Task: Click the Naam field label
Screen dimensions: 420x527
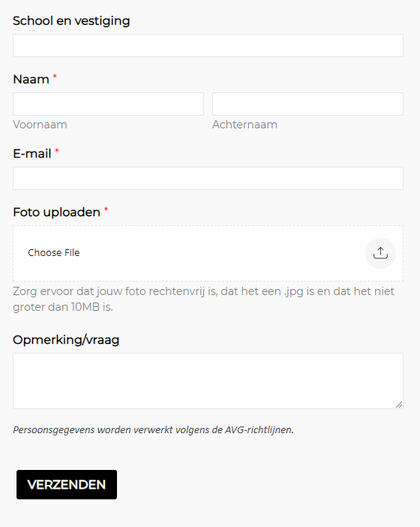Action: (x=31, y=80)
